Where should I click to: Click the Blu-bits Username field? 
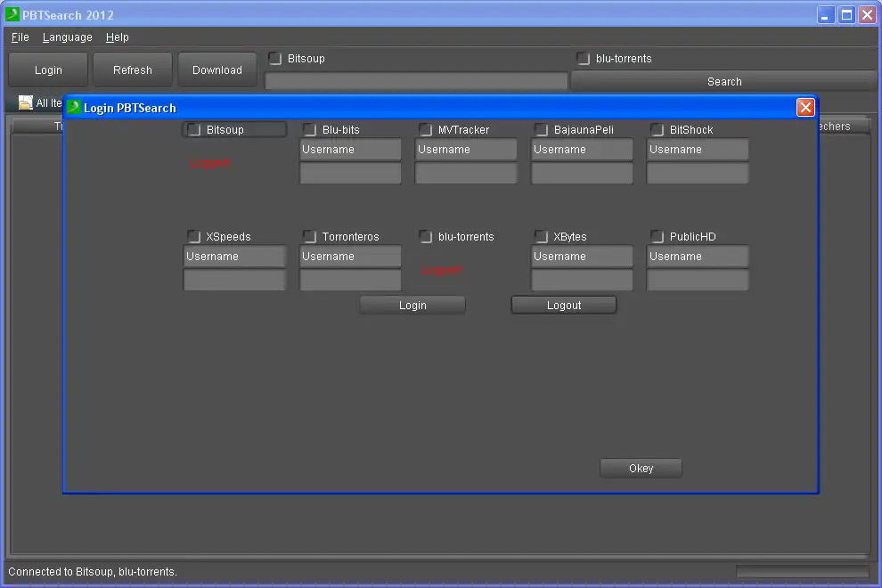pos(350,149)
